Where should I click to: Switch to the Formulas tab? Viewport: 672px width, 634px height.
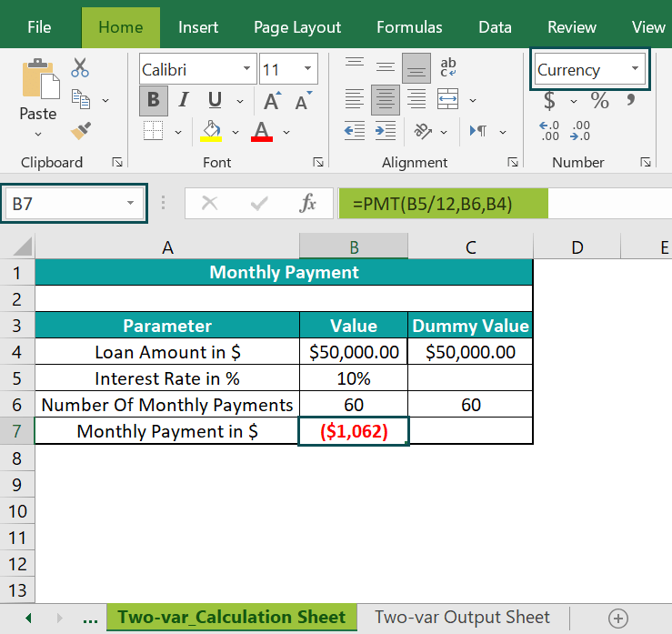(409, 27)
